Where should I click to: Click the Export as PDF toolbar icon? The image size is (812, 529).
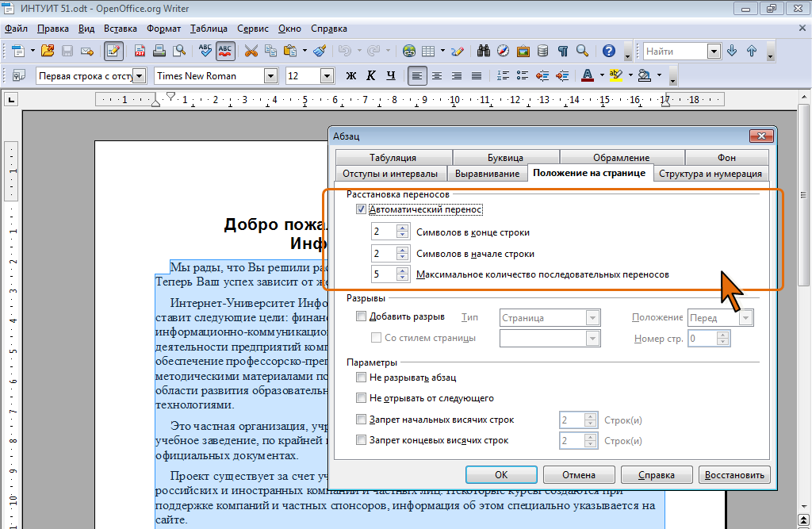coord(140,52)
